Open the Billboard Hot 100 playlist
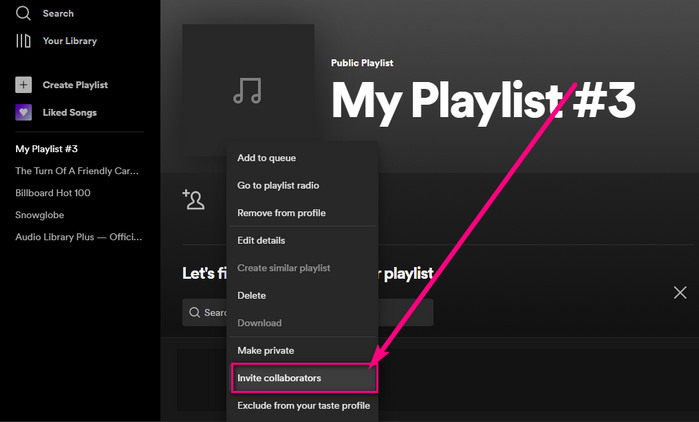Screen dimensions: 699x422 [53, 193]
